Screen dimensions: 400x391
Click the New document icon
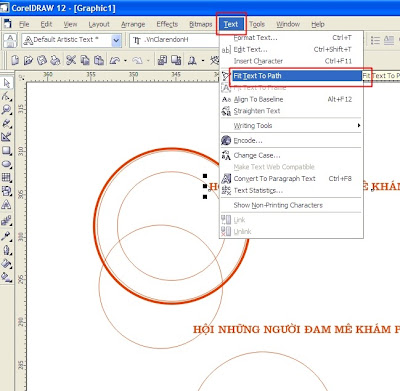pyautogui.click(x=15, y=60)
